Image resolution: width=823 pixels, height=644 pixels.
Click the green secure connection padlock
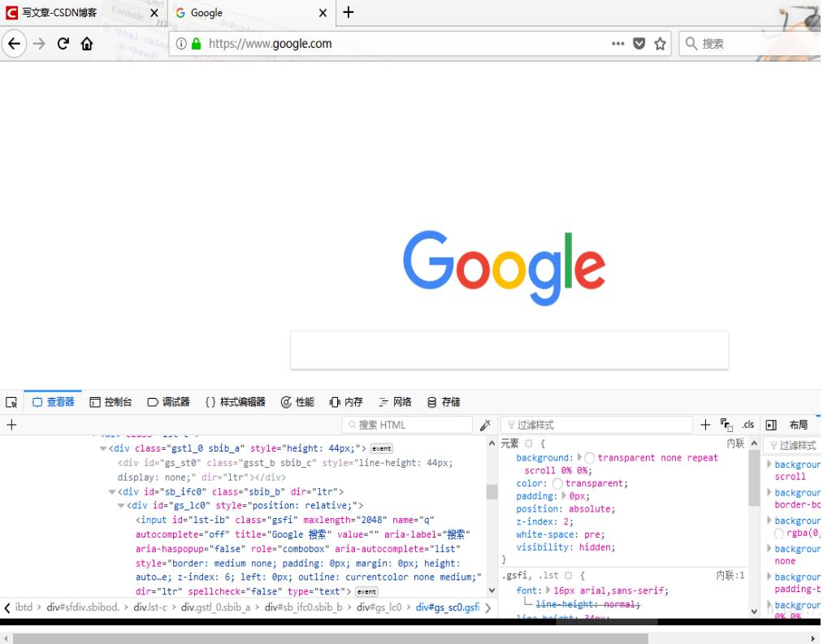click(x=197, y=44)
